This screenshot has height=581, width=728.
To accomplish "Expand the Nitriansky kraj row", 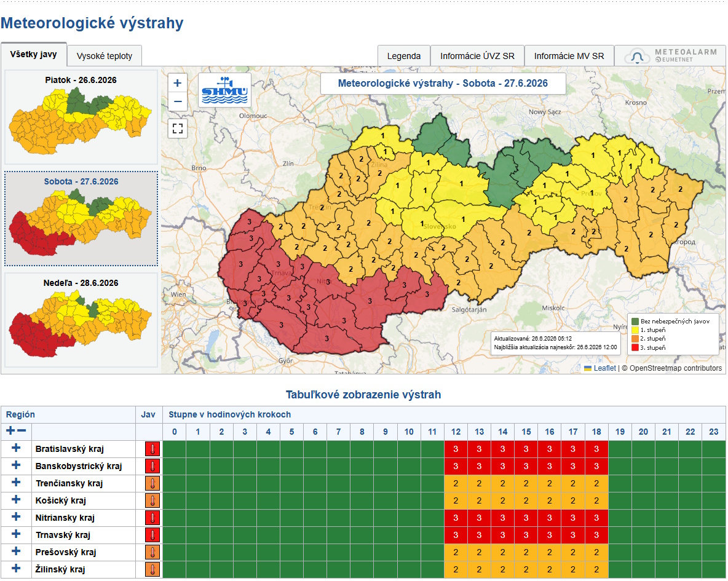I will [x=16, y=516].
